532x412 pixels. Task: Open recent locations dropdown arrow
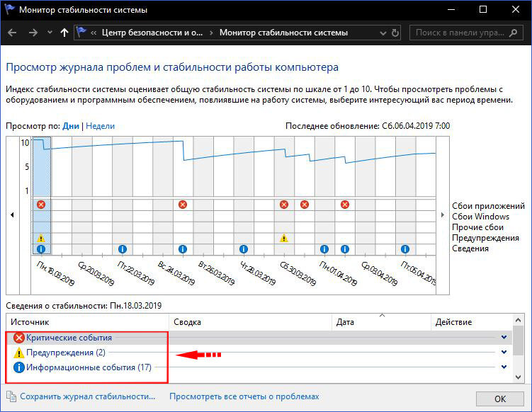point(50,33)
